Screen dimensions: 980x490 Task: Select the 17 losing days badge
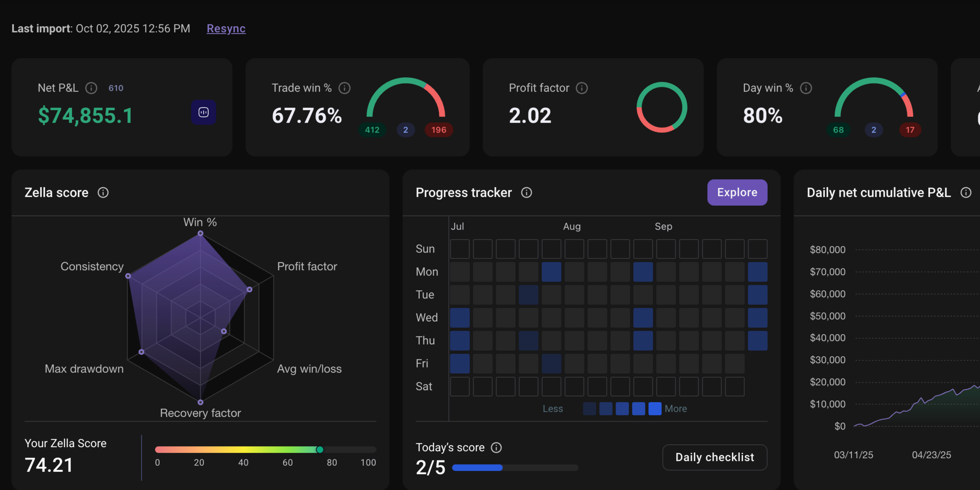pos(910,130)
